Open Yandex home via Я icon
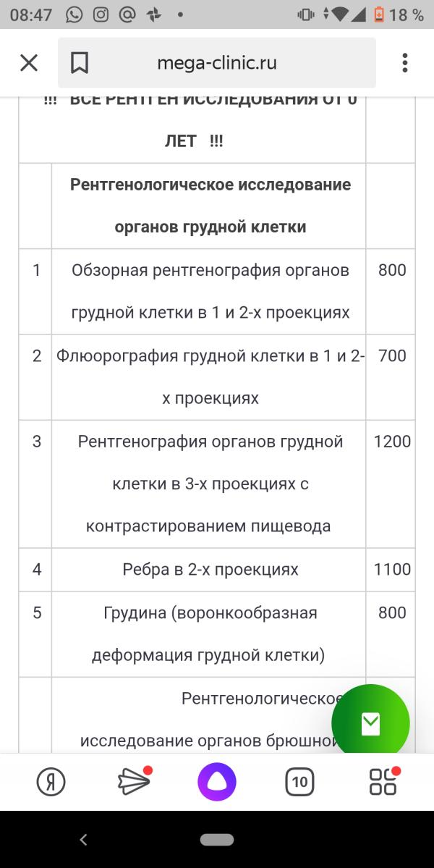 [x=51, y=781]
